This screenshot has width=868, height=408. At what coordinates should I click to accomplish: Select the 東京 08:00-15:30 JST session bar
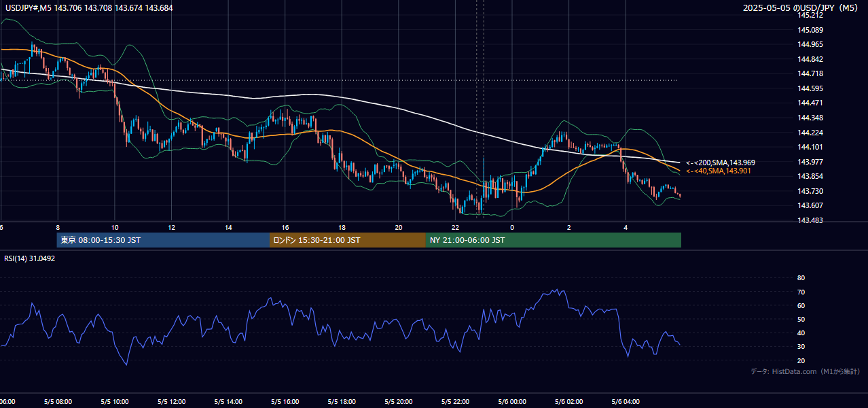(163, 240)
